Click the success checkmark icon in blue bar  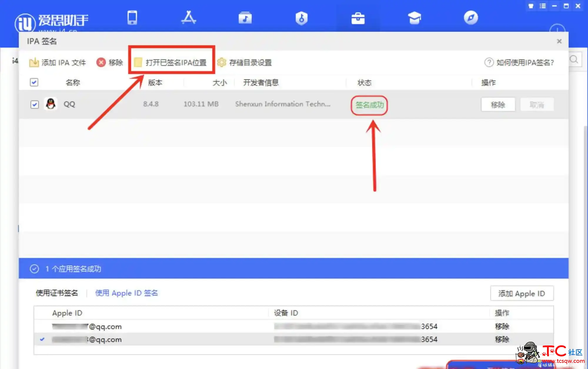(x=34, y=269)
